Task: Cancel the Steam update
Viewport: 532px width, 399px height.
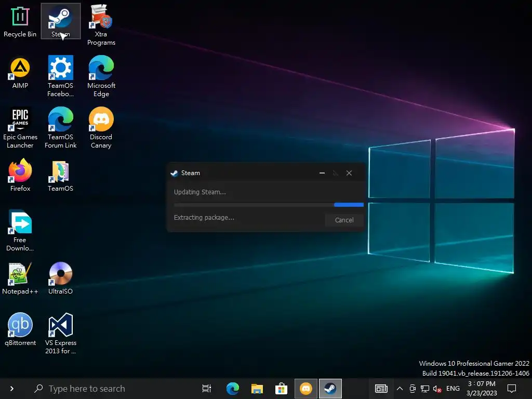Action: point(344,220)
